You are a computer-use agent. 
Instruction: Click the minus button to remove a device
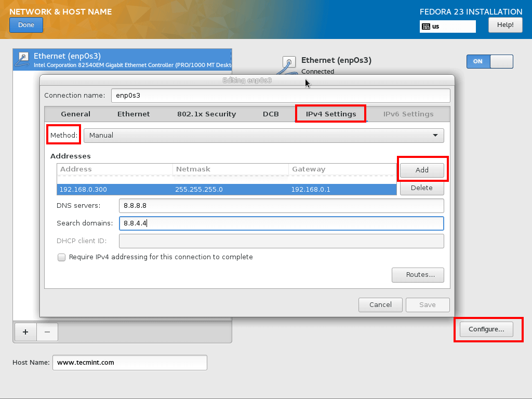[x=47, y=332]
